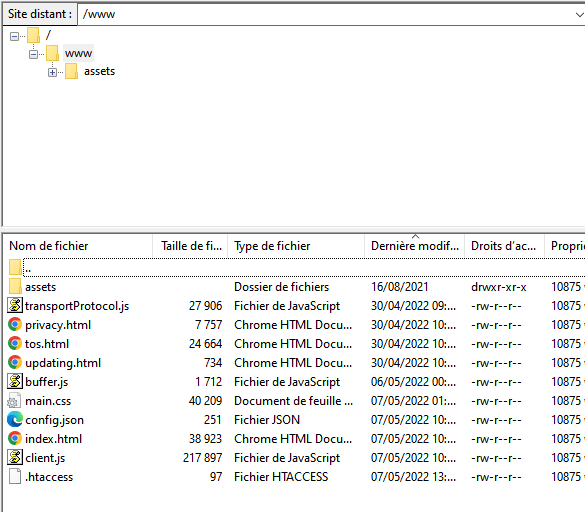585x512 pixels.
Task: Click the main.css stylesheet file icon
Action: [14, 401]
